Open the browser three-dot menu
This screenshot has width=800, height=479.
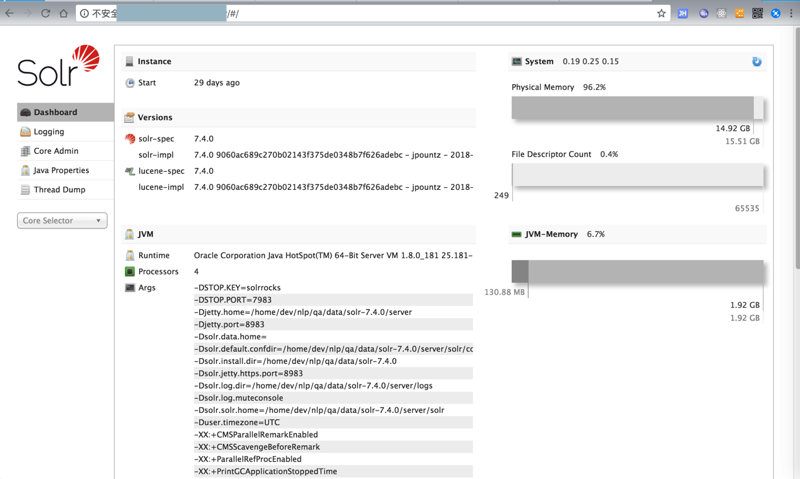[x=791, y=13]
